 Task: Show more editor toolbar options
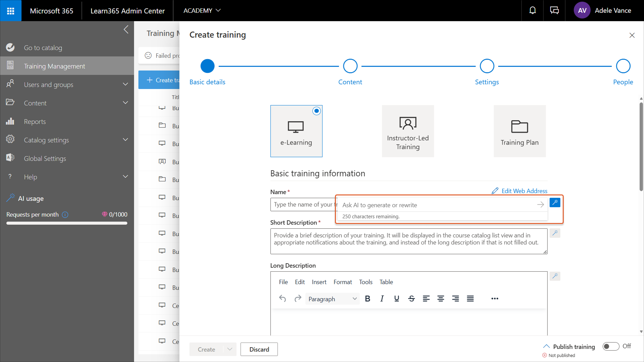[495, 299]
